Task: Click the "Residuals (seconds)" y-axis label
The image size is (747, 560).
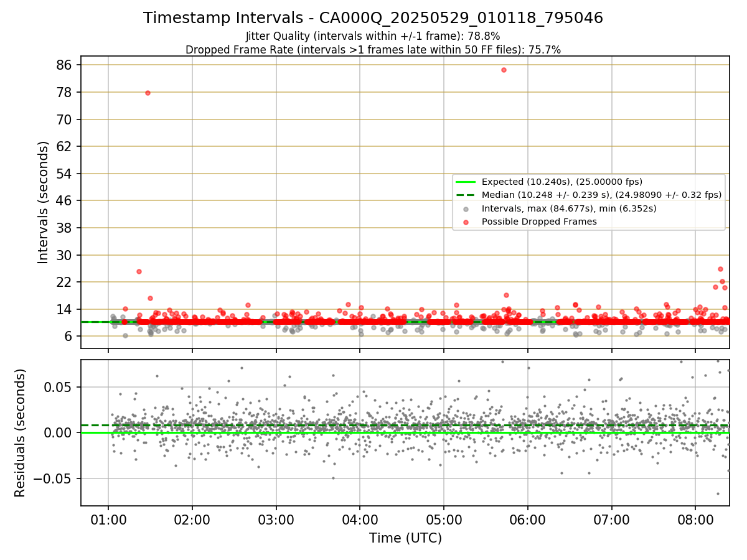Action: [x=20, y=432]
